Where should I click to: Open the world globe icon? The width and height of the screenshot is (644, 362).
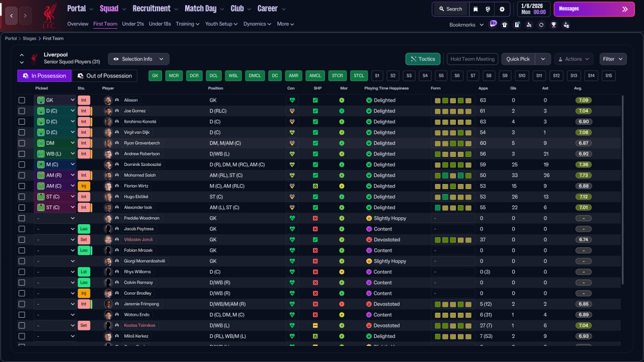pos(488,9)
